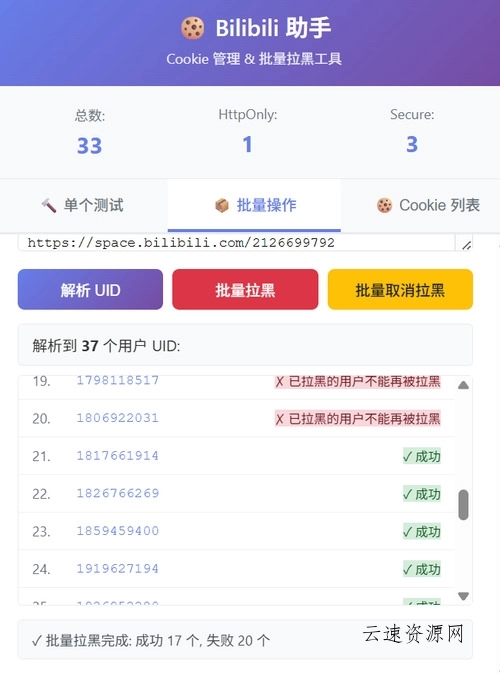Image resolution: width=500 pixels, height=674 pixels.
Task: Click the 成功 badge on row 24
Action: coord(422,569)
